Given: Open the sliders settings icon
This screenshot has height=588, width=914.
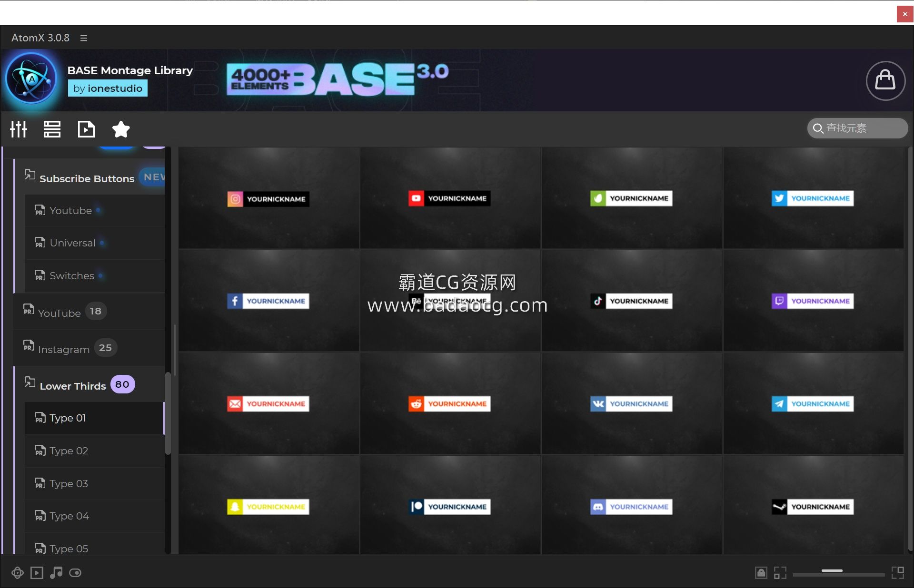Looking at the screenshot, I should point(19,129).
